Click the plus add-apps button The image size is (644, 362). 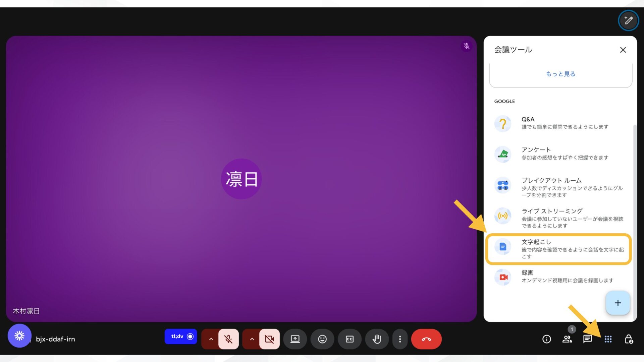618,303
